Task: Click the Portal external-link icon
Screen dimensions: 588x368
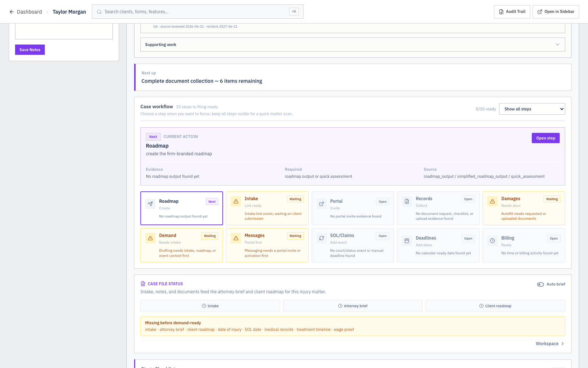Action: point(322,204)
